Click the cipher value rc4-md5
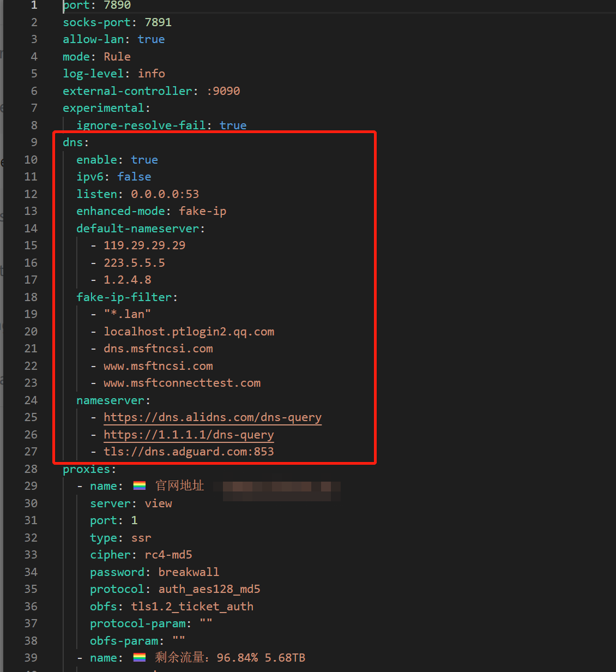Image resolution: width=616 pixels, height=672 pixels. click(168, 555)
